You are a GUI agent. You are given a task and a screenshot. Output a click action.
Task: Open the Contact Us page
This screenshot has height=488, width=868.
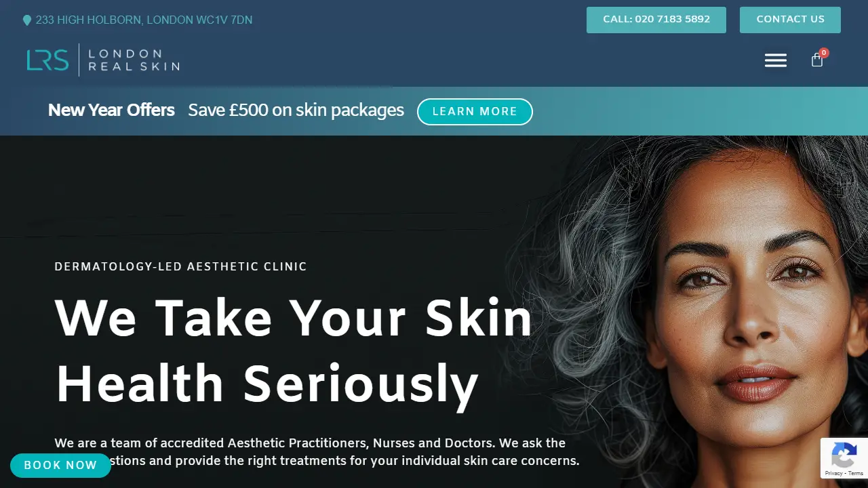pyautogui.click(x=790, y=20)
